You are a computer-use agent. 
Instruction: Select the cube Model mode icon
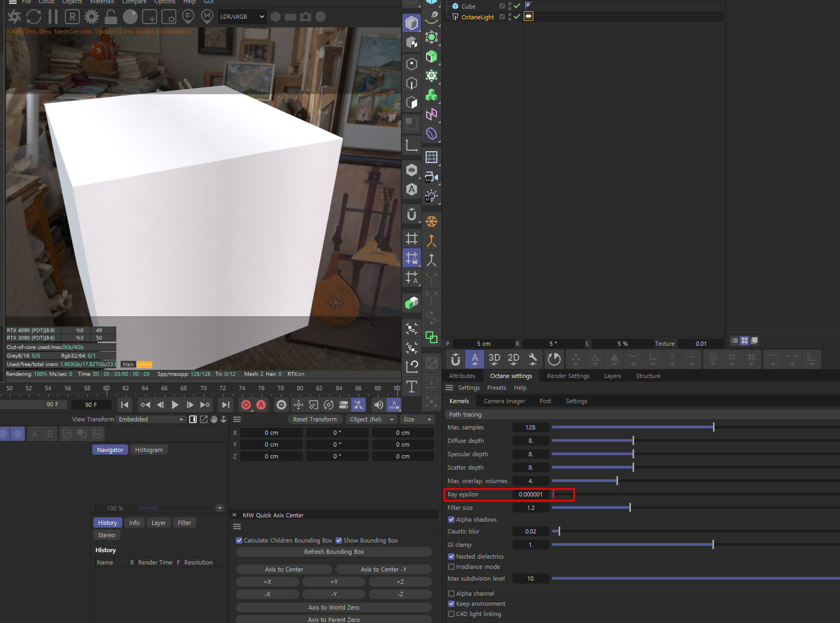[x=412, y=23]
